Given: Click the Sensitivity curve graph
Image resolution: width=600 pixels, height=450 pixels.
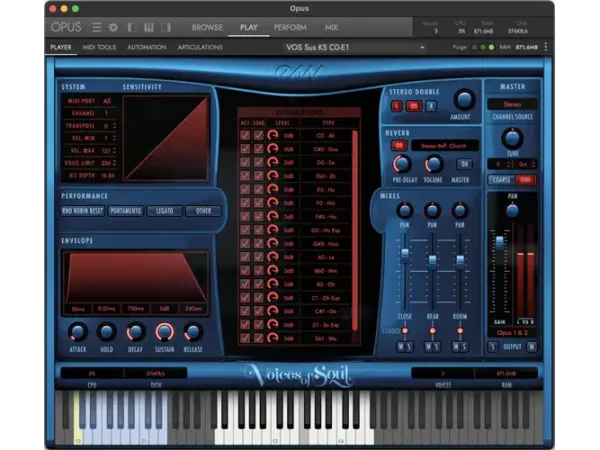Looking at the screenshot, I should tap(166, 138).
